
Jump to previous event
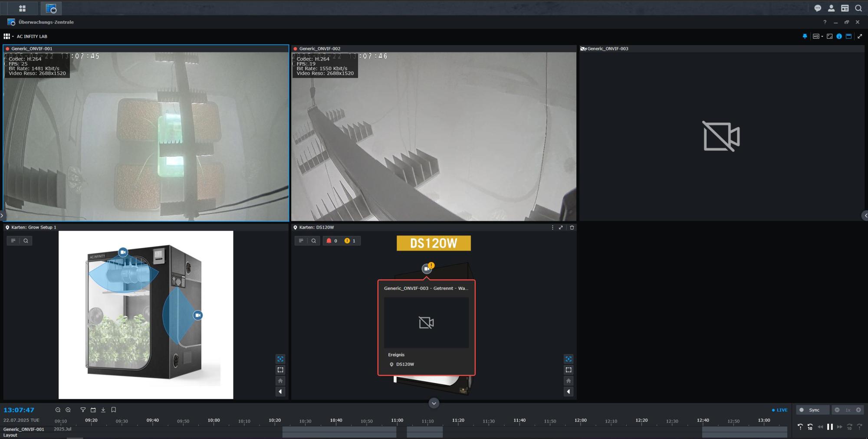800,427
